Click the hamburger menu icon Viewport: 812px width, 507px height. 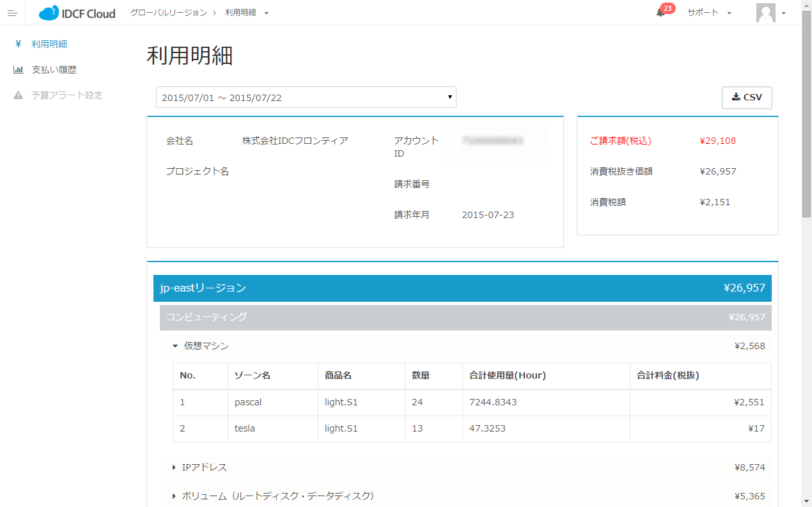click(x=12, y=13)
